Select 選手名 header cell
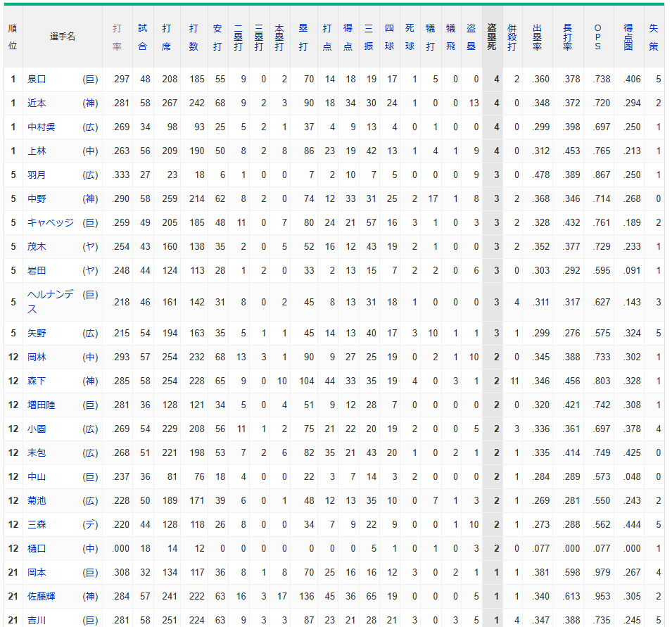Screen dimensions: 672x627 (x=63, y=37)
